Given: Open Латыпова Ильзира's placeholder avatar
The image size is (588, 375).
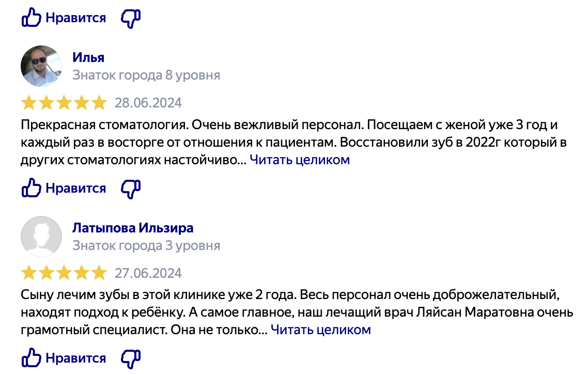Looking at the screenshot, I should (x=41, y=236).
